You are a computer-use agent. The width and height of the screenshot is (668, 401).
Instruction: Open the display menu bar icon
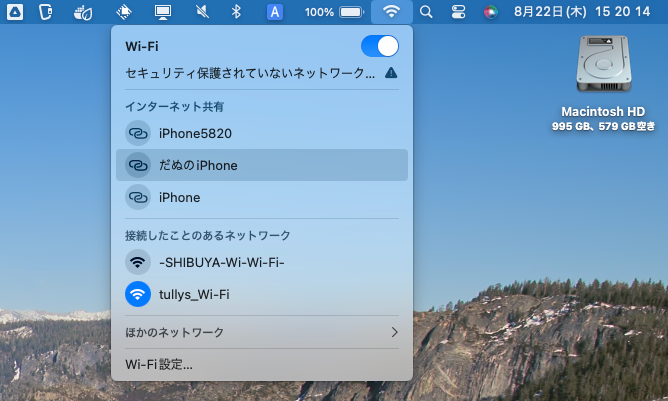(x=163, y=12)
